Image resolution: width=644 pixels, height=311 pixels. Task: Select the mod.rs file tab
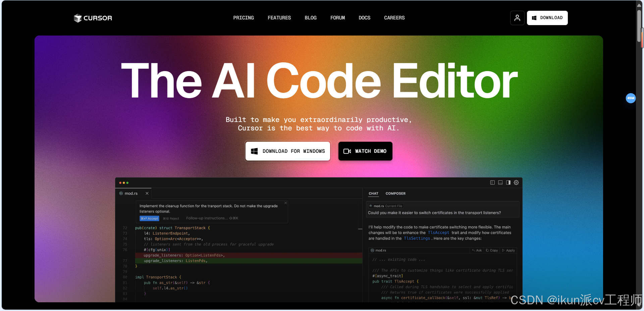pyautogui.click(x=131, y=193)
